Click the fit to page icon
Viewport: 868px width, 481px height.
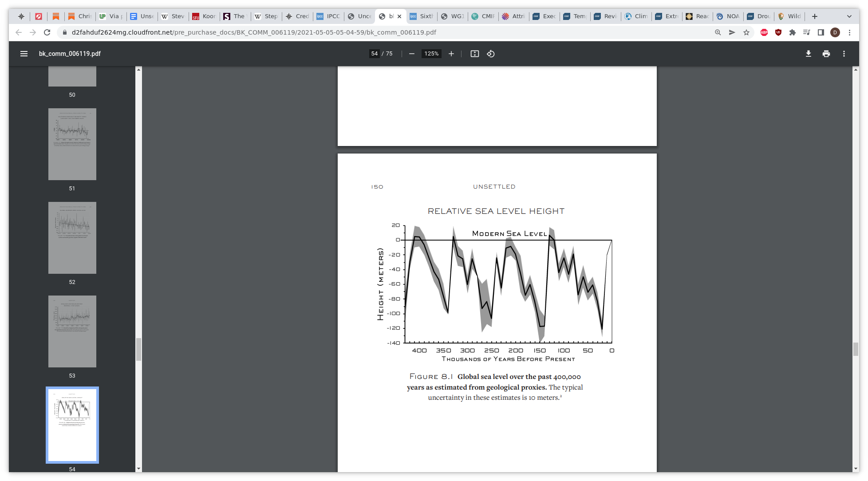coord(475,54)
